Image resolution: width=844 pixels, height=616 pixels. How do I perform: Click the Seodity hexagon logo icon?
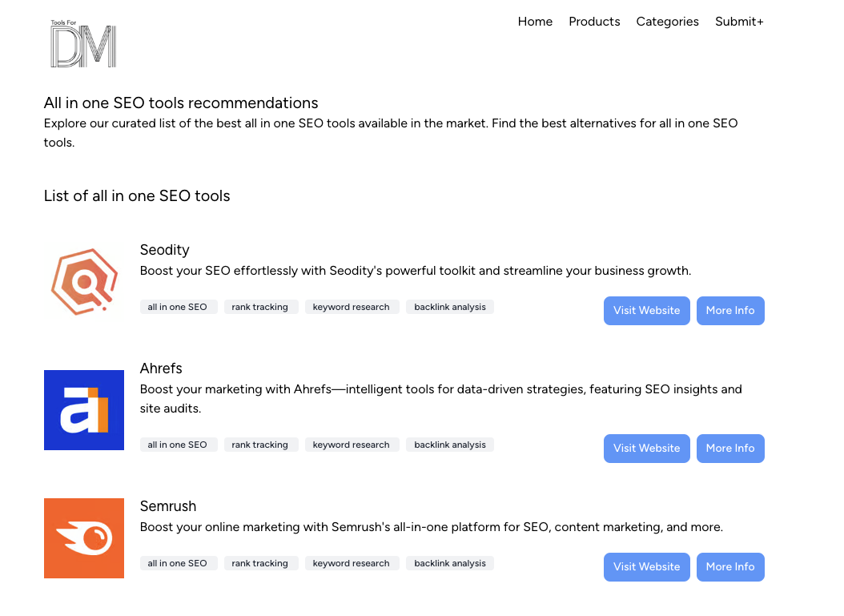84,281
